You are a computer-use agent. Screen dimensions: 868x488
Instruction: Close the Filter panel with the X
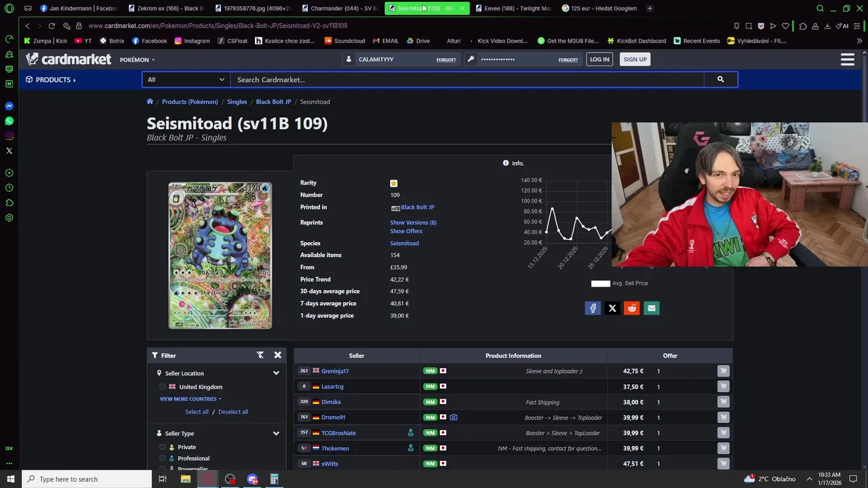click(277, 355)
